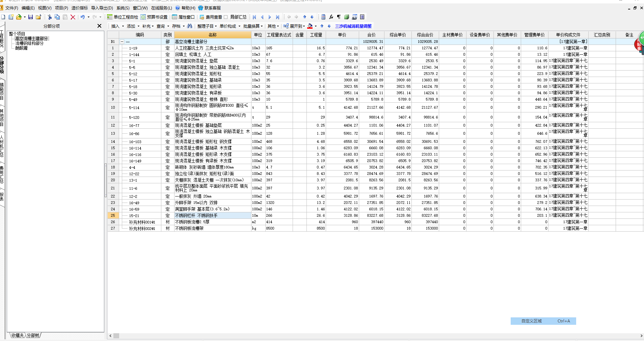Open the 整理子目 dropdown
The width and height of the screenshot is (644, 341).
207,26
